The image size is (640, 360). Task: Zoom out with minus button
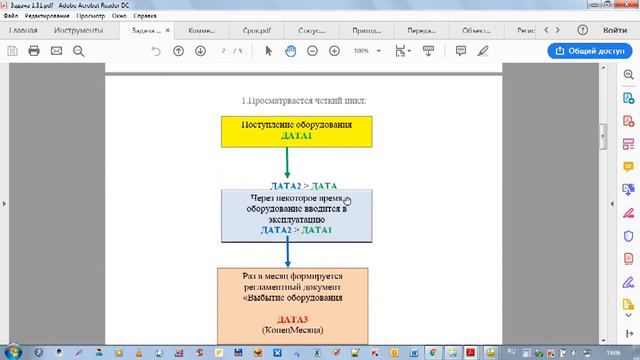[312, 51]
